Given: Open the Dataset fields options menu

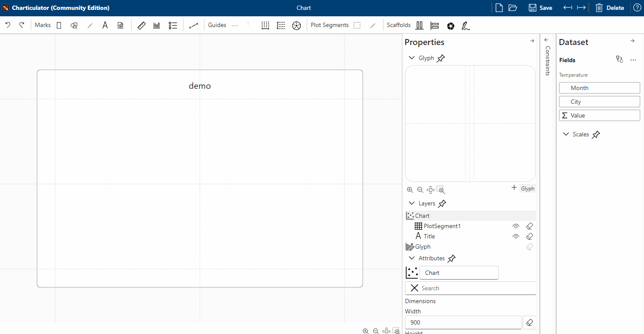Looking at the screenshot, I should coord(633,60).
